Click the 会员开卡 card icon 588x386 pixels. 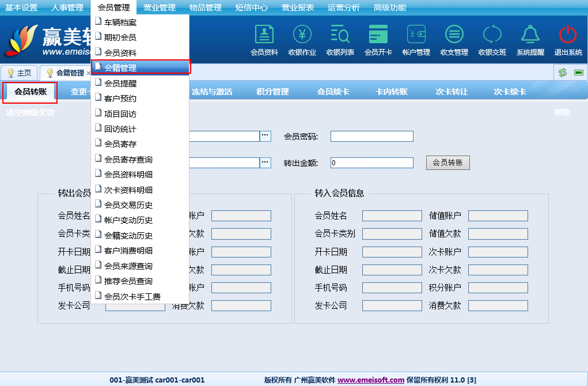[378, 36]
